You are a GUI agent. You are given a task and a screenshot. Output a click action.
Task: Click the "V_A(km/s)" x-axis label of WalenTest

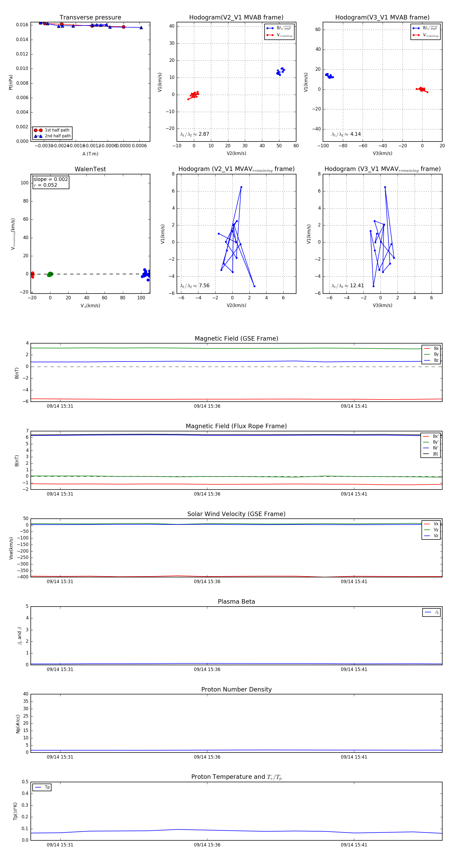coord(90,306)
